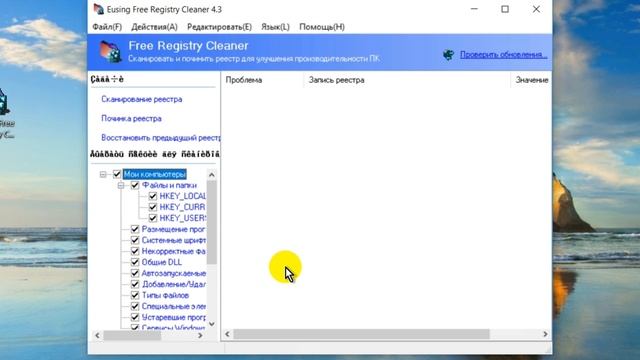Toggle the Типы файлов checkbox
The image size is (640, 360).
(135, 296)
